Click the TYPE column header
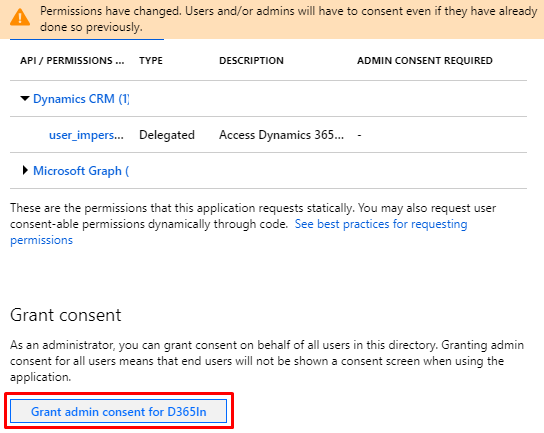Viewport: 544px width, 433px height. coord(151,60)
